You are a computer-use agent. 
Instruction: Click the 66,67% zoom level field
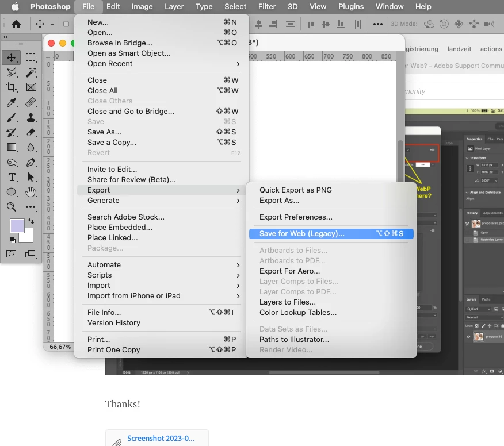pyautogui.click(x=60, y=347)
